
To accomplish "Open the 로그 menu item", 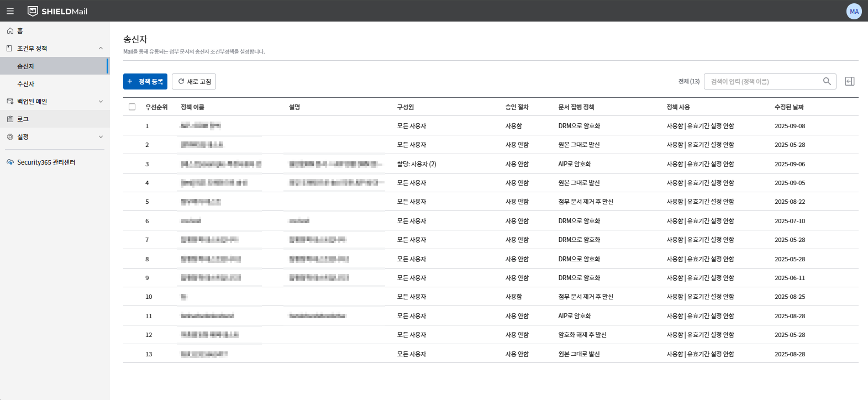I will 55,119.
